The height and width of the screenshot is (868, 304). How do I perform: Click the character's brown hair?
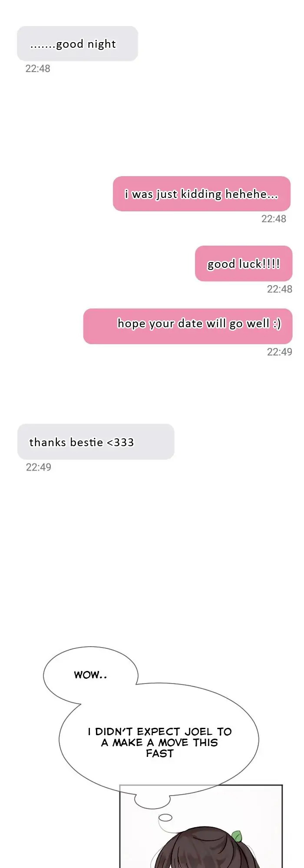point(195,851)
